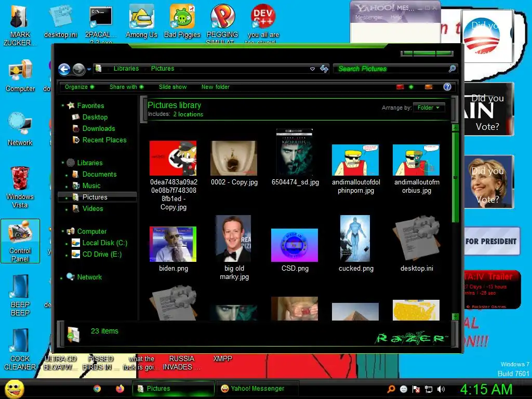Open the Among Us desktop shortcut
Screen dimensions: 532x399
pos(141,21)
